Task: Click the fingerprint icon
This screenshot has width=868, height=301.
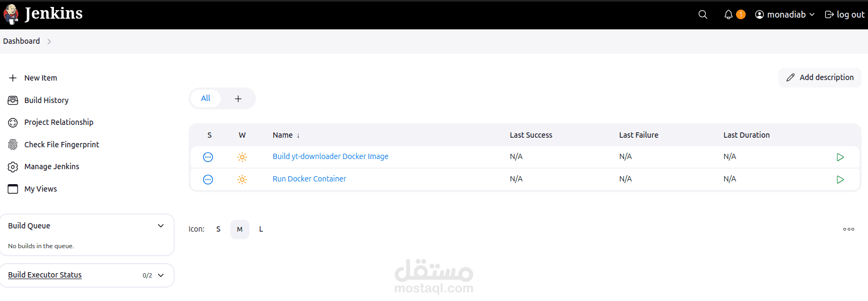Action: [x=13, y=145]
